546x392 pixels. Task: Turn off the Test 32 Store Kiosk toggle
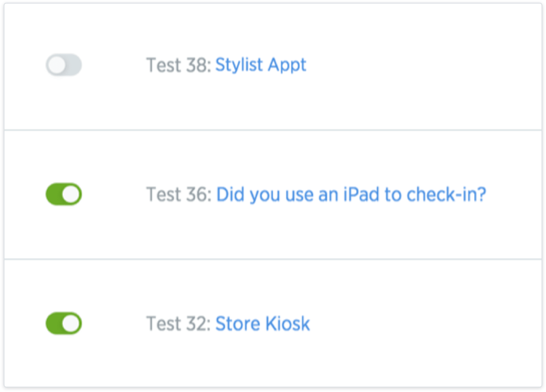coord(64,323)
